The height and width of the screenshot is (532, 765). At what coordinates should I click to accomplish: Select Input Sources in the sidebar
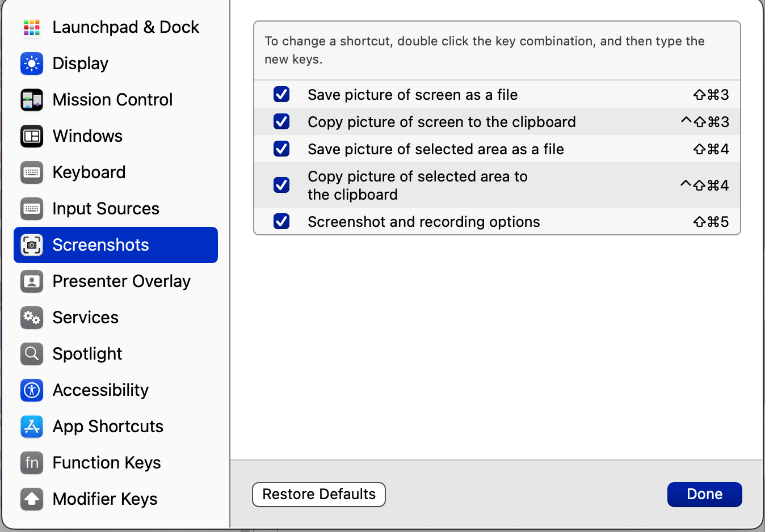(x=106, y=209)
